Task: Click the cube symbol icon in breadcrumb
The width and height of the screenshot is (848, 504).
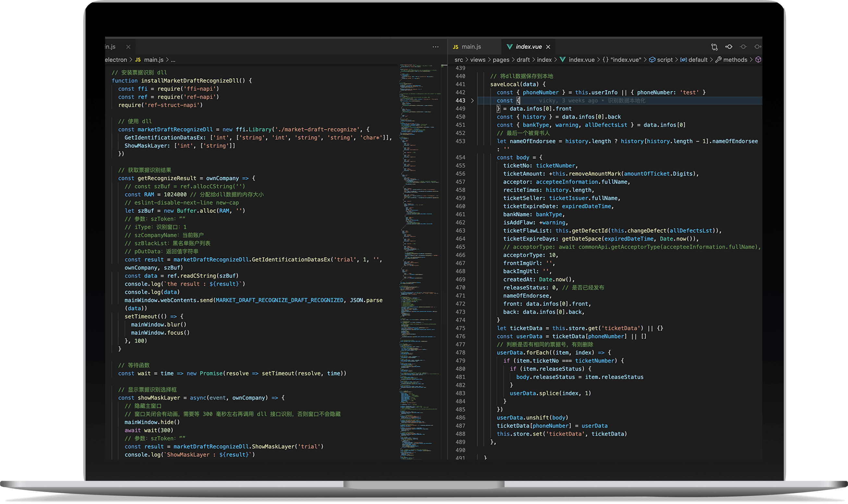Action: (758, 60)
